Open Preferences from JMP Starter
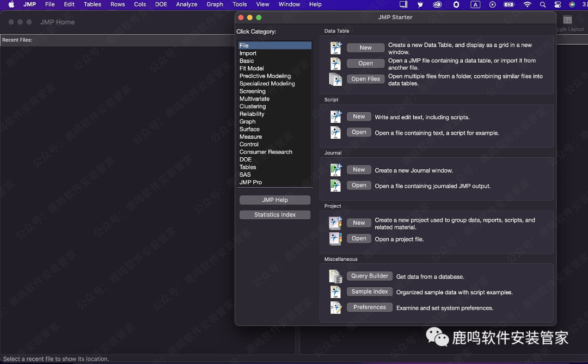 point(370,307)
